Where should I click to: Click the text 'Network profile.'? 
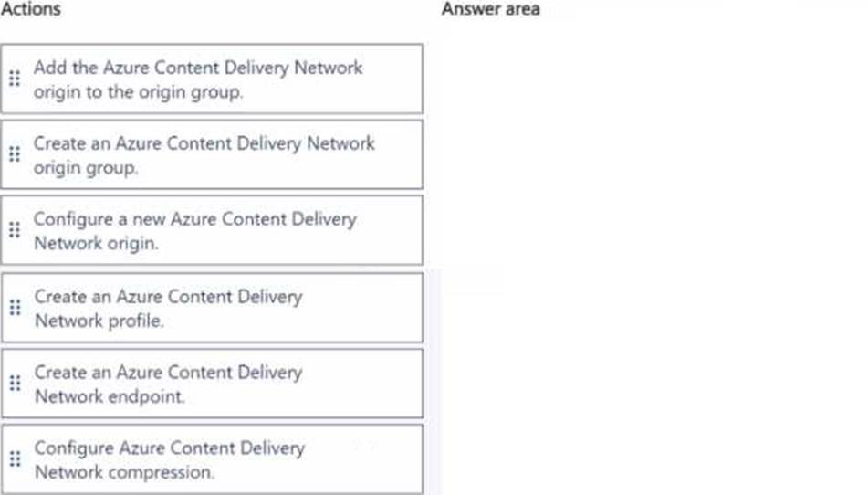(99, 321)
